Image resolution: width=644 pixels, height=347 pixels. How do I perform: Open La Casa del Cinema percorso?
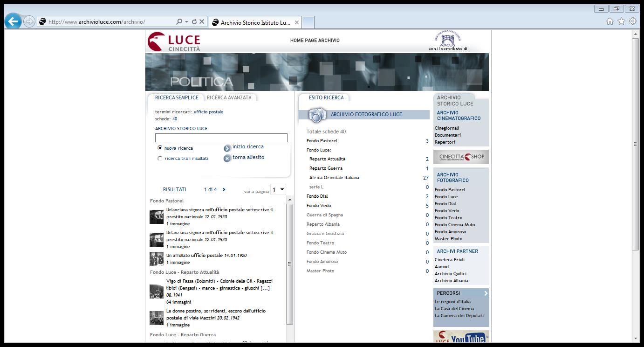(454, 309)
